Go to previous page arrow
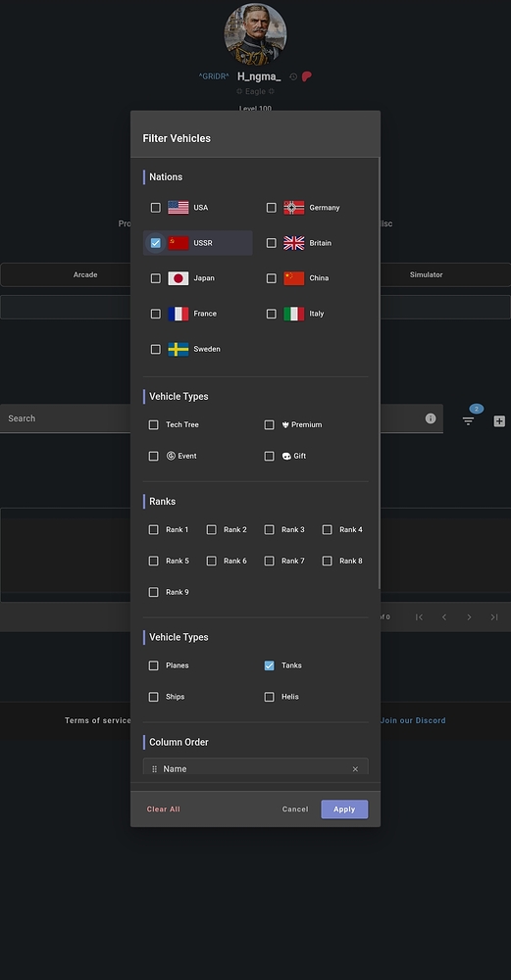511x980 pixels. pyautogui.click(x=444, y=616)
